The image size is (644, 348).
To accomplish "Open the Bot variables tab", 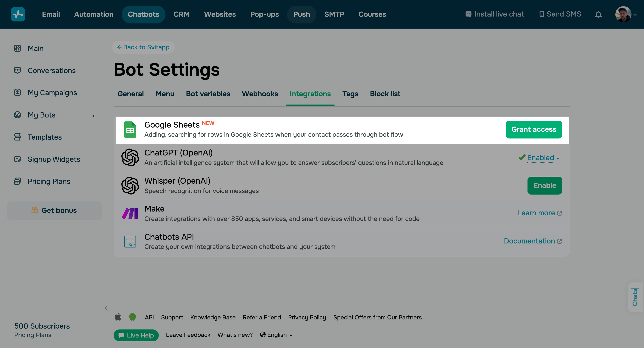I will click(x=208, y=94).
